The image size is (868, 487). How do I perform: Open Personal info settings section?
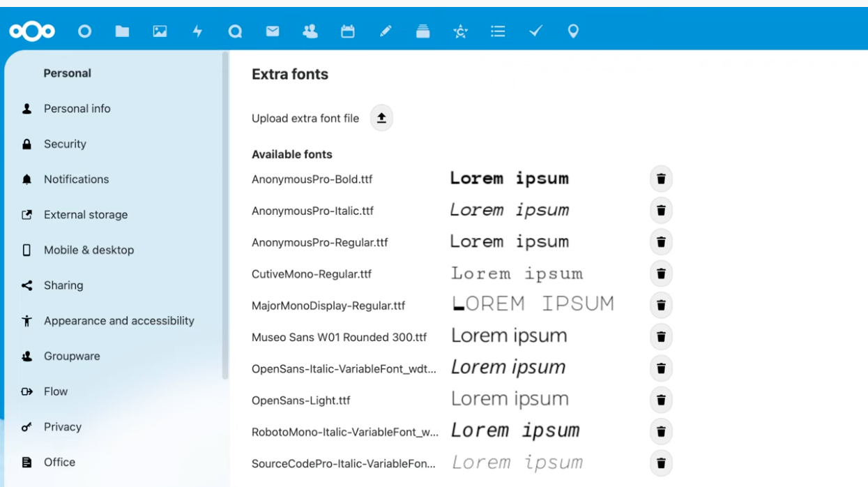pyautogui.click(x=77, y=109)
